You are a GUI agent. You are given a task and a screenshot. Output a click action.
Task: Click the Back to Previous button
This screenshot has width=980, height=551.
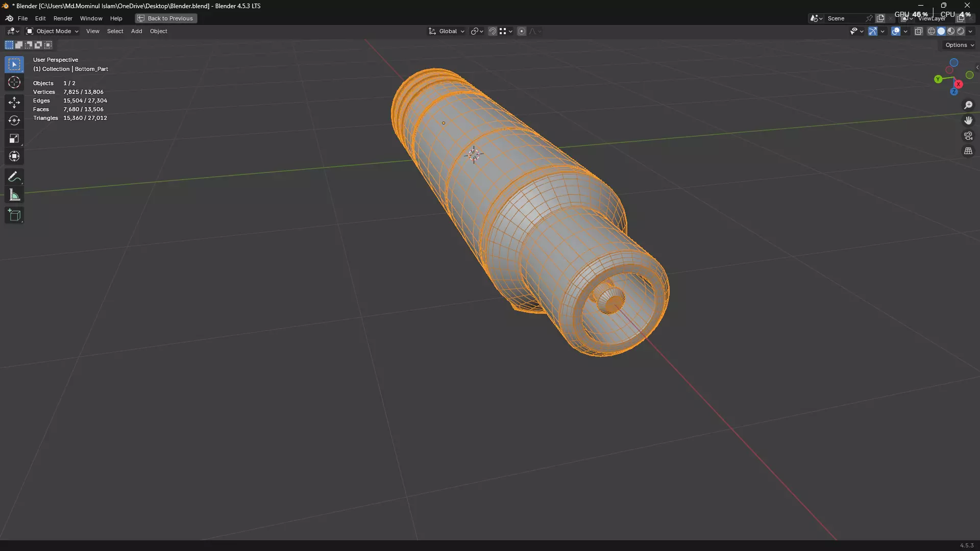tap(166, 18)
